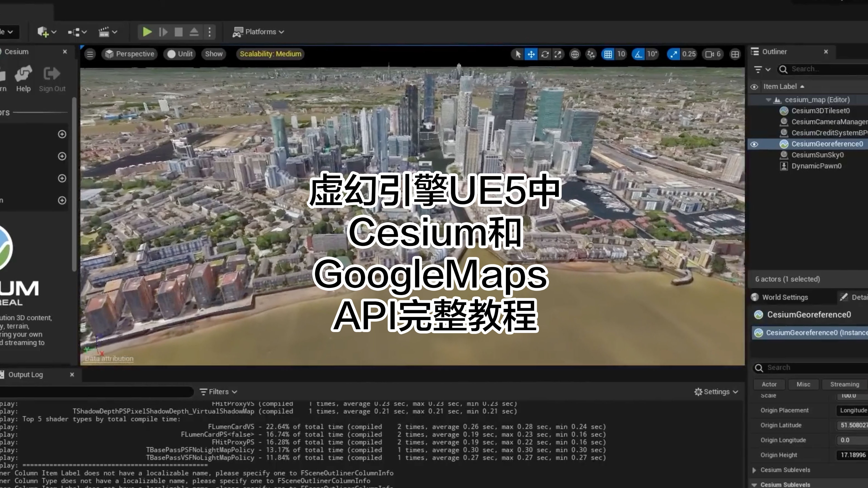Toggle scale snapping icon
The height and width of the screenshot is (488, 868).
(673, 54)
